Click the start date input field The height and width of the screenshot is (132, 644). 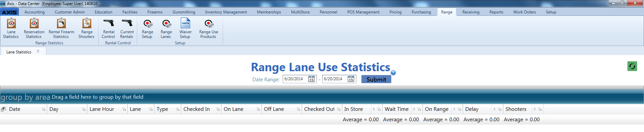[295, 79]
